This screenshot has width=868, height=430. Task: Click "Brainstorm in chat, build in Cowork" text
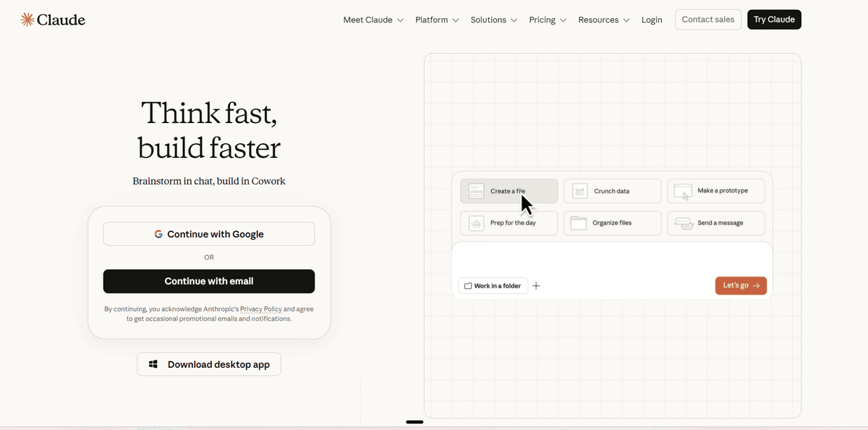pos(209,181)
